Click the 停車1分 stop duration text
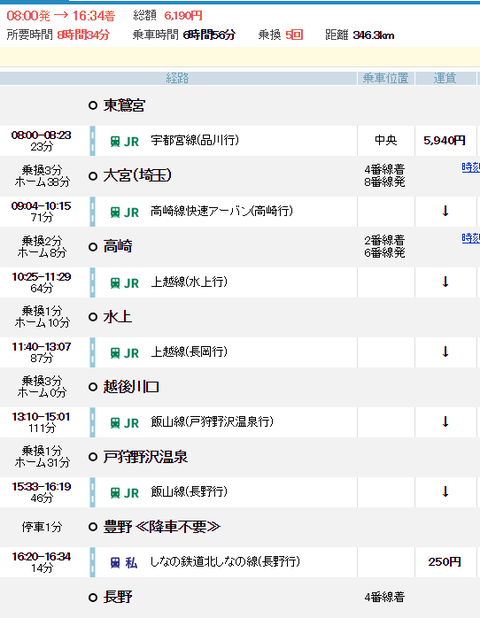Image resolution: width=480 pixels, height=618 pixels. pyautogui.click(x=42, y=527)
